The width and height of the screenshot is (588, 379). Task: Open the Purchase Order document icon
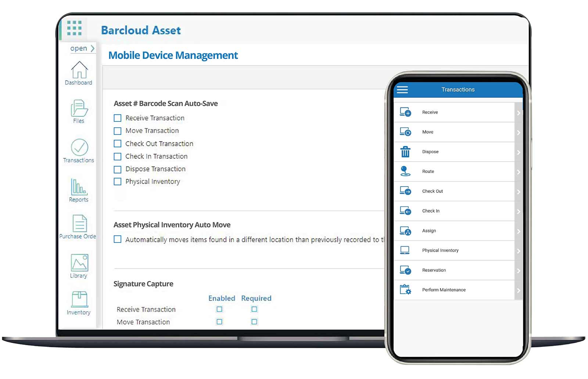(x=80, y=223)
